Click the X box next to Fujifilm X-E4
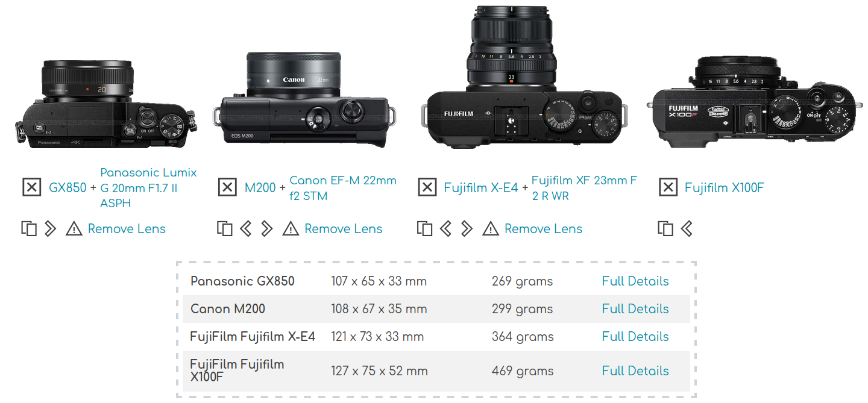 tap(427, 187)
